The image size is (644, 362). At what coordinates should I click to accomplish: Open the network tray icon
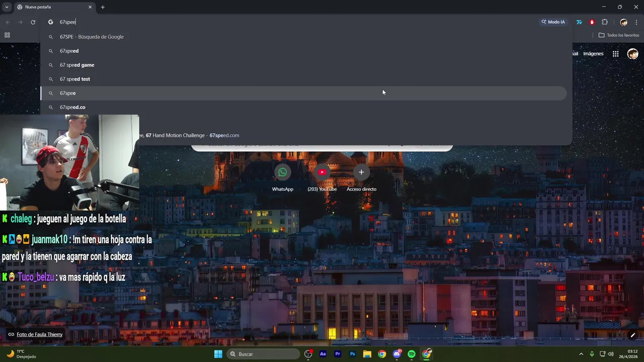coord(603,354)
